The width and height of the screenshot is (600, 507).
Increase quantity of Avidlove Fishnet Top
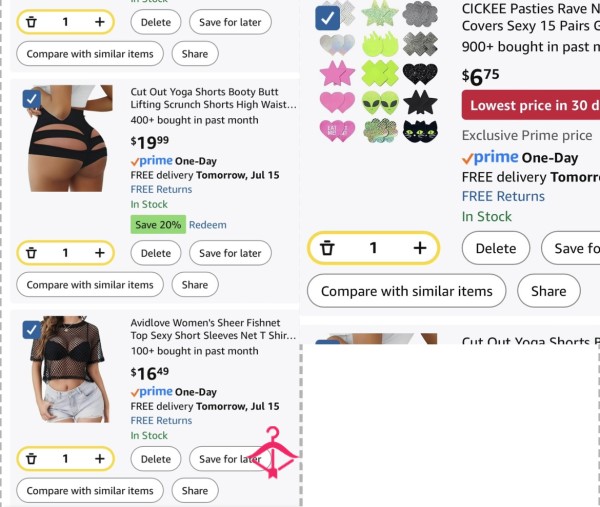click(x=99, y=458)
